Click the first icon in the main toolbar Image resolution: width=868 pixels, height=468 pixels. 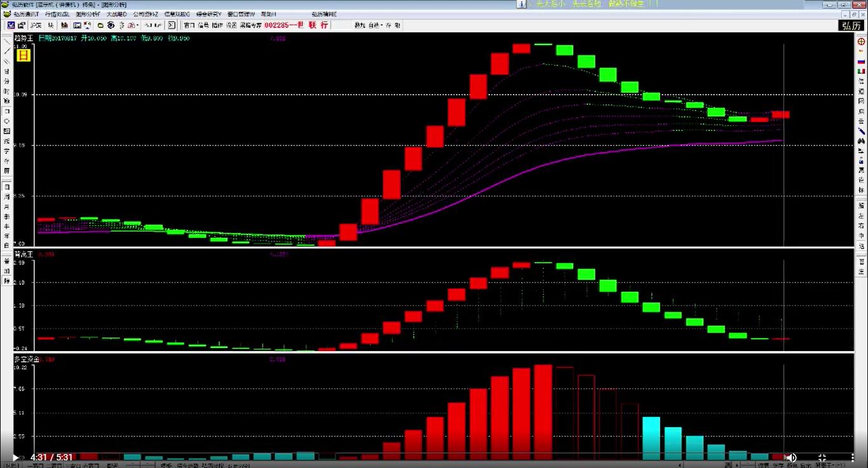coord(11,25)
